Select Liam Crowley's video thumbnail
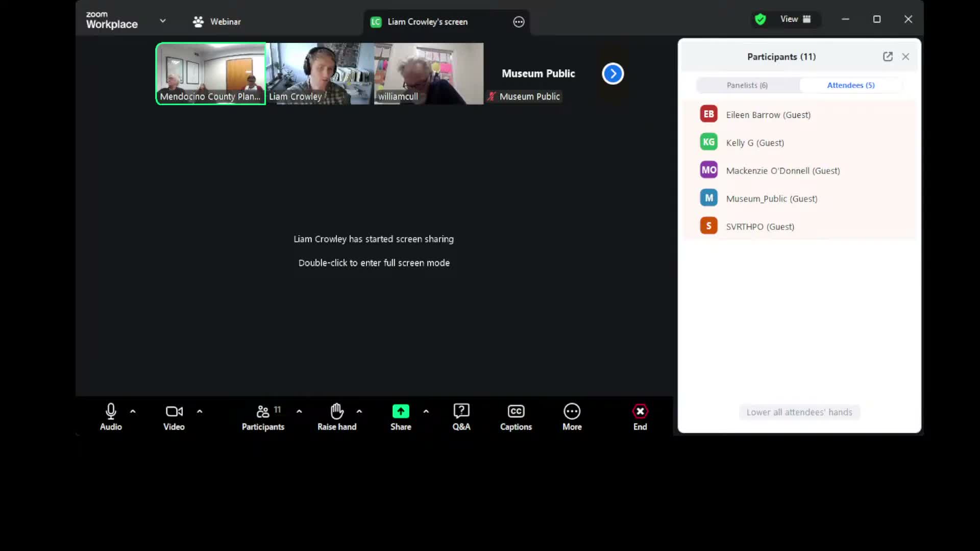 click(320, 74)
